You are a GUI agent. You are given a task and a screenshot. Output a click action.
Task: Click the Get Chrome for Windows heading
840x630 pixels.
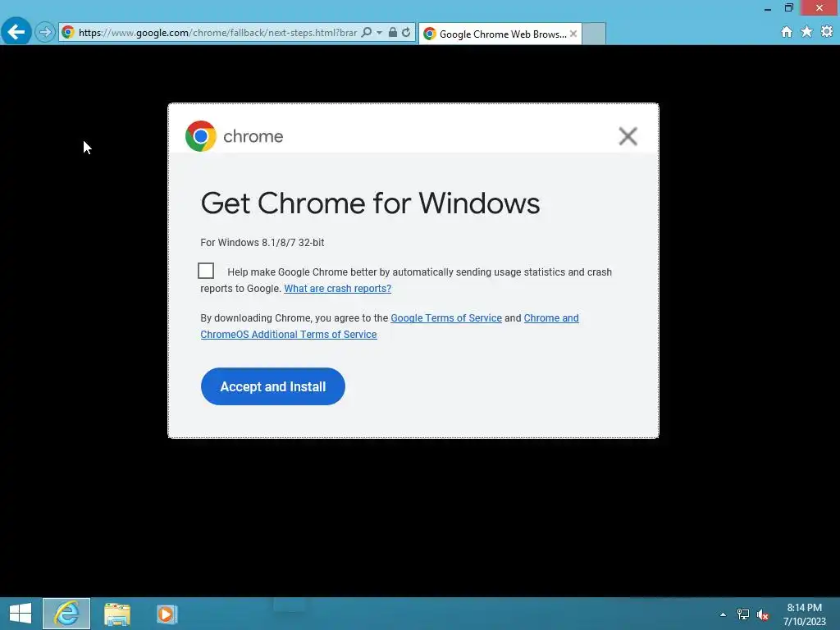pyautogui.click(x=370, y=203)
